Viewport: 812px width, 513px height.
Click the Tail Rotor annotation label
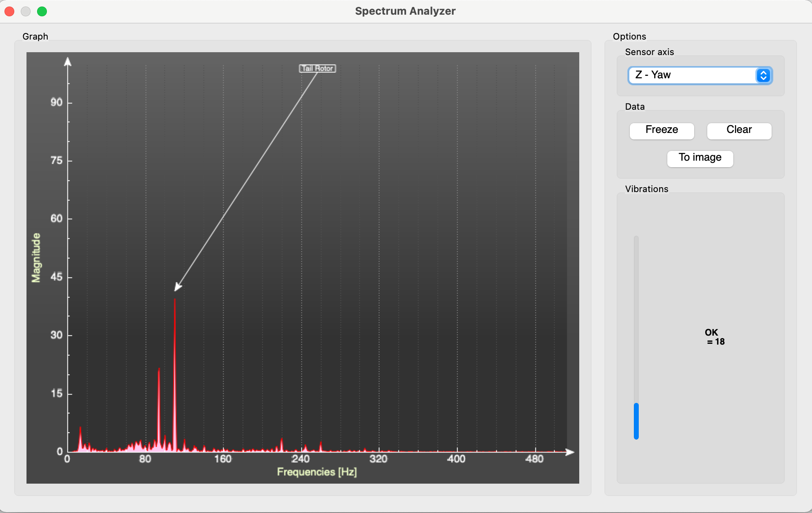pyautogui.click(x=317, y=69)
